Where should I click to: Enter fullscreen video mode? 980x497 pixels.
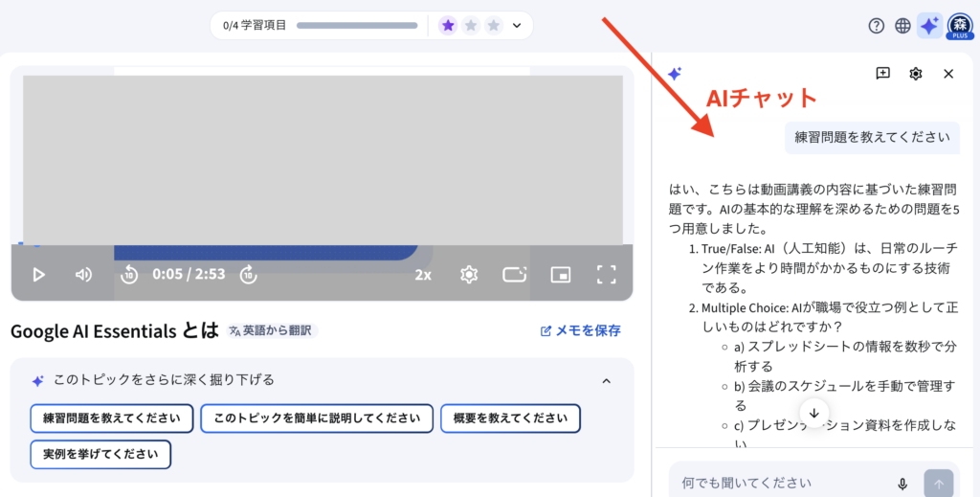[x=606, y=275]
